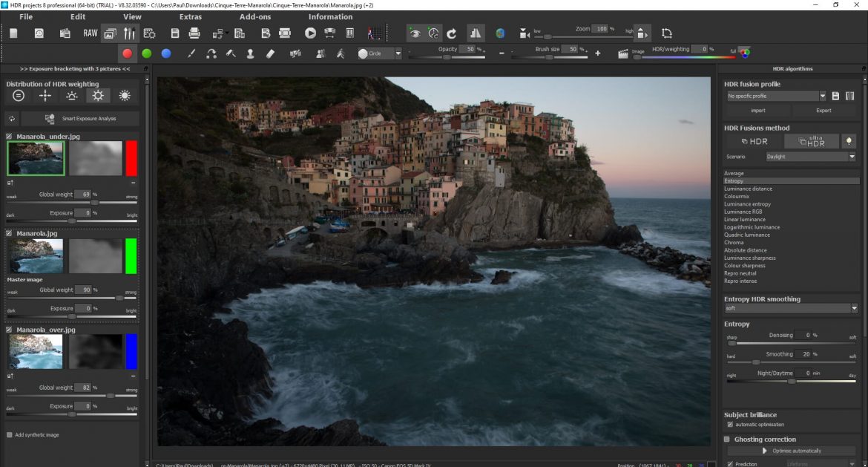Click the save HDR fusion profile icon
This screenshot has height=467, width=868.
click(835, 96)
